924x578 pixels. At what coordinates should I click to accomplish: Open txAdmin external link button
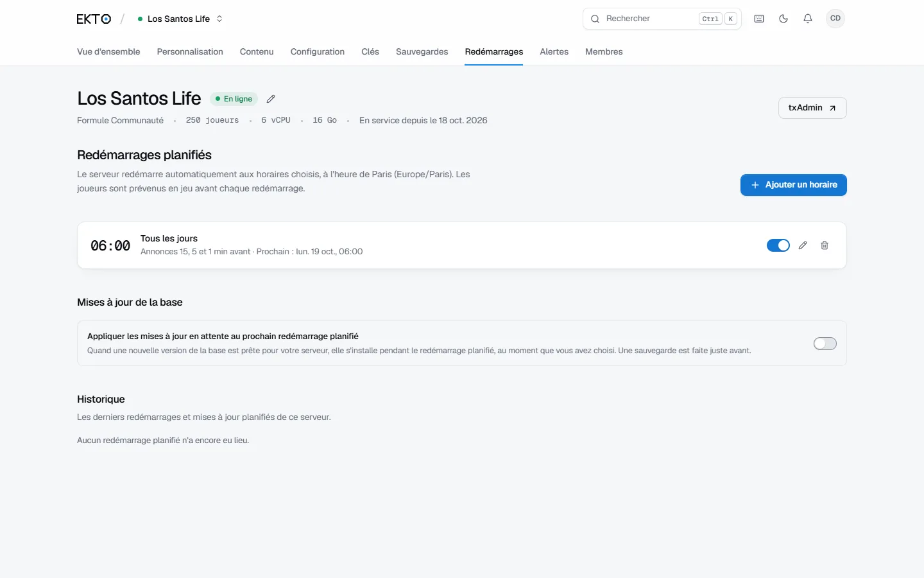pos(812,108)
